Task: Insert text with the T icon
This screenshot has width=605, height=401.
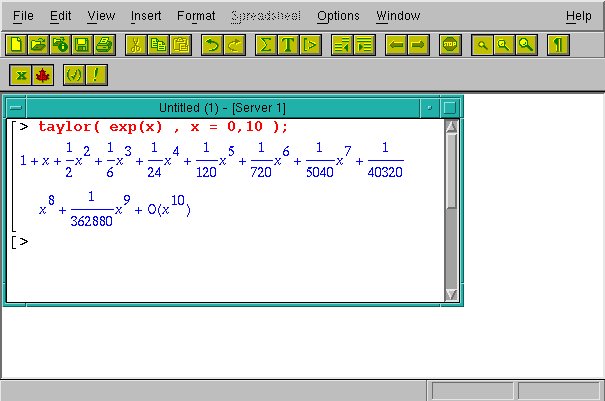Action: [x=288, y=45]
